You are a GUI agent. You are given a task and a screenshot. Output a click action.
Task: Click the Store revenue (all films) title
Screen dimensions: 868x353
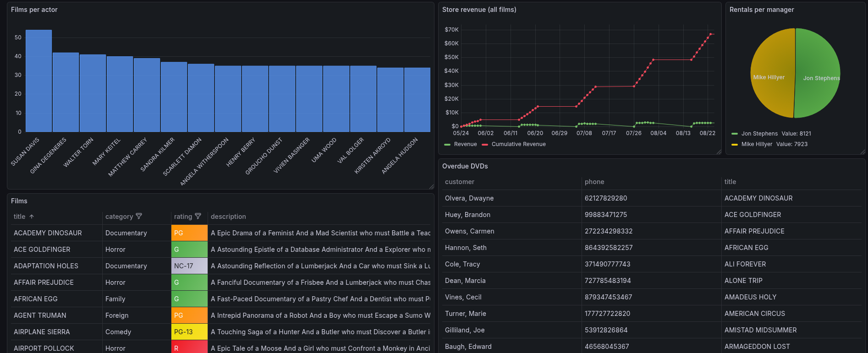[x=479, y=10]
